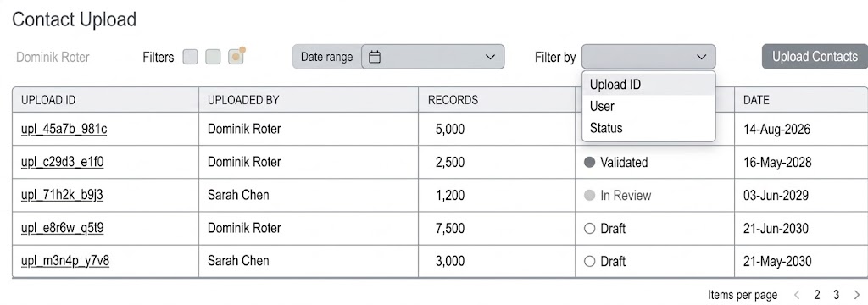
Task: Click the date 03-Jun-2029
Action: pyautogui.click(x=776, y=196)
